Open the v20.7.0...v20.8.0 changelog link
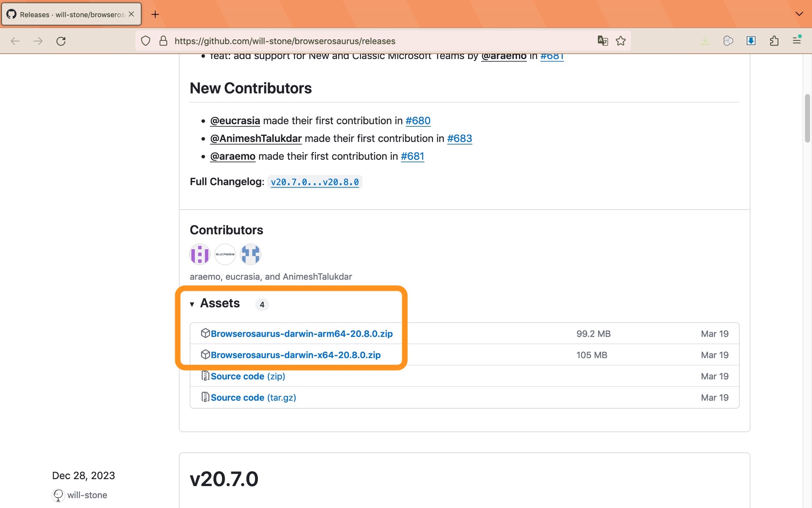Viewport: 812px width, 508px height. [315, 182]
